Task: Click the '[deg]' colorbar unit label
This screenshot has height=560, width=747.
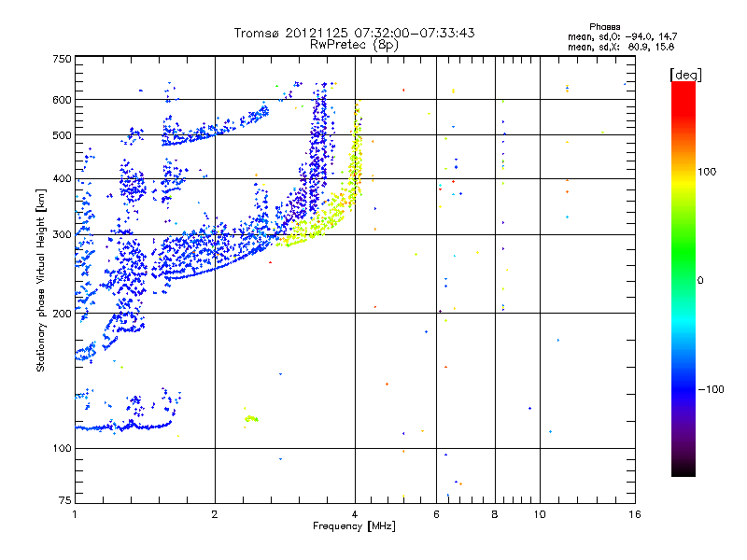Action: pyautogui.click(x=685, y=75)
